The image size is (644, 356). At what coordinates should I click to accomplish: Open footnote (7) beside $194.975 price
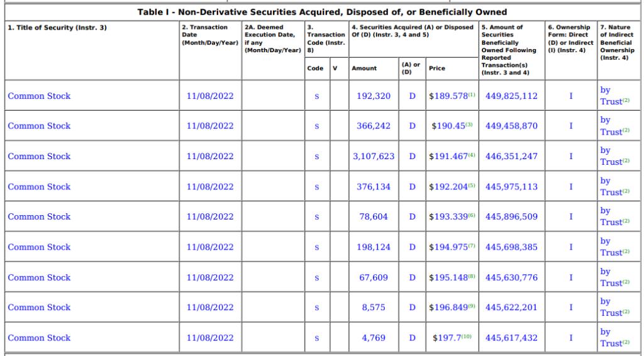pyautogui.click(x=472, y=245)
